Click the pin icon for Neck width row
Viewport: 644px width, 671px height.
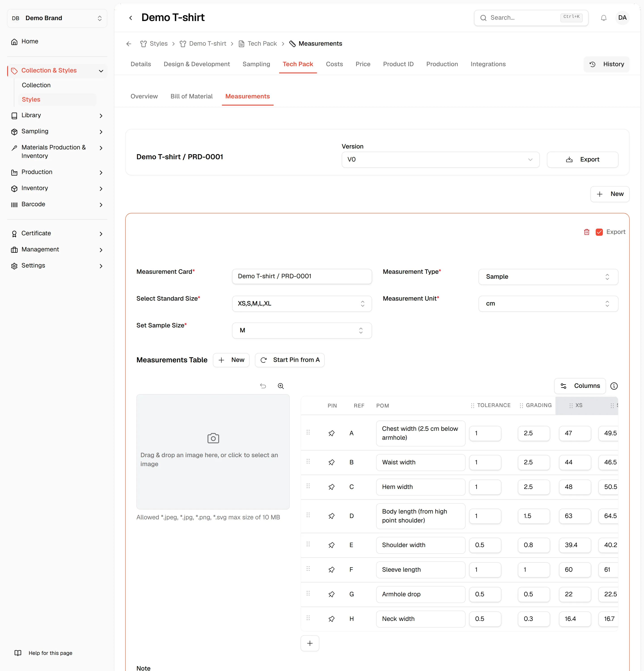[331, 619]
